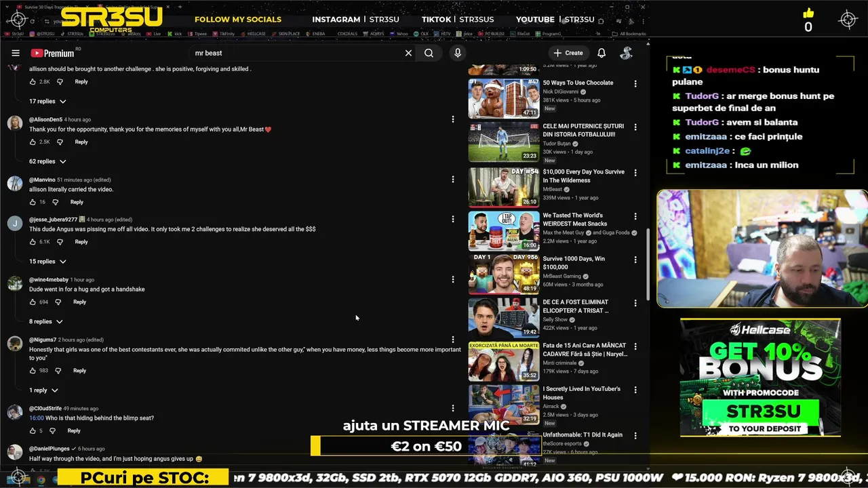Open the HELLCASE bookmark
This screenshot has width=868, height=488.
(253, 33)
